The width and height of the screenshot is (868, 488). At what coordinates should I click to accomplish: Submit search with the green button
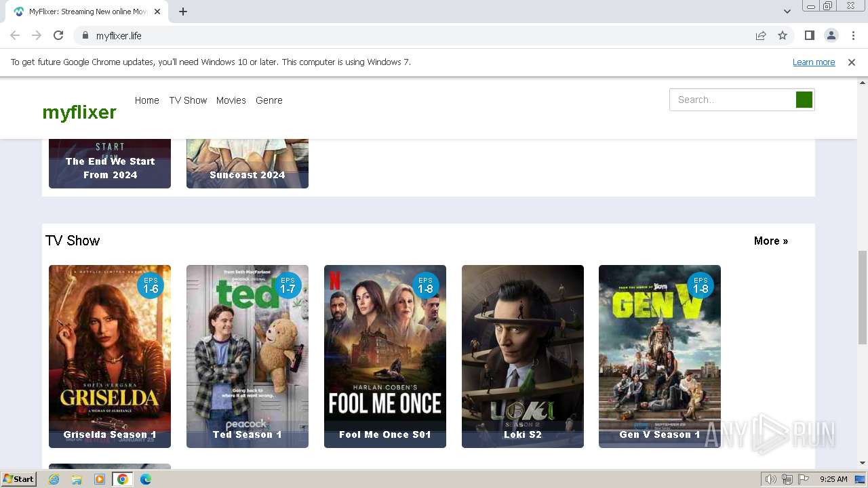(804, 100)
